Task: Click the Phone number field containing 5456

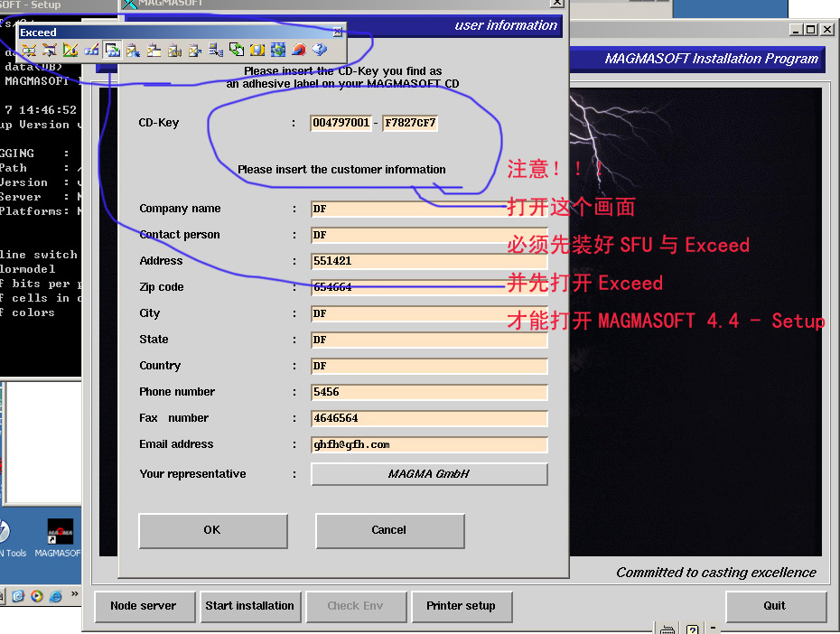Action: 429,392
